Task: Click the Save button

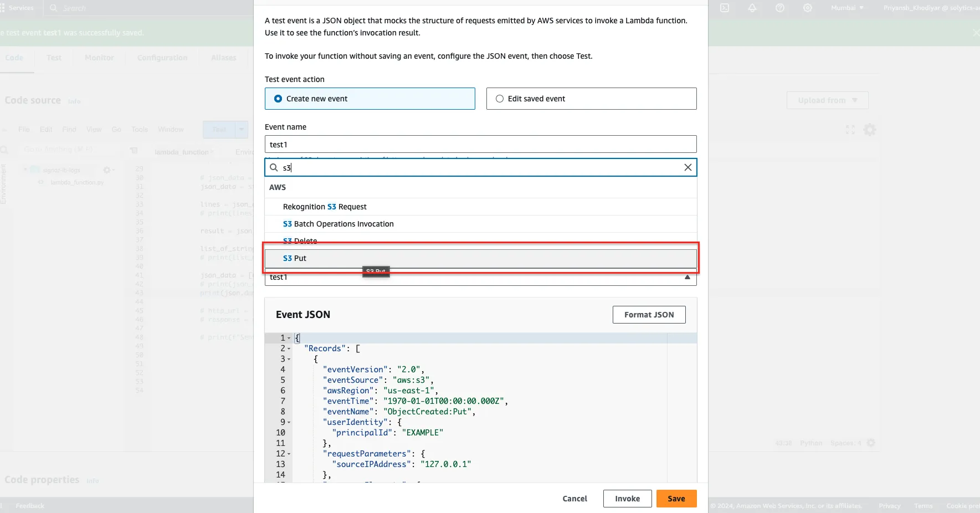Action: [x=676, y=499]
